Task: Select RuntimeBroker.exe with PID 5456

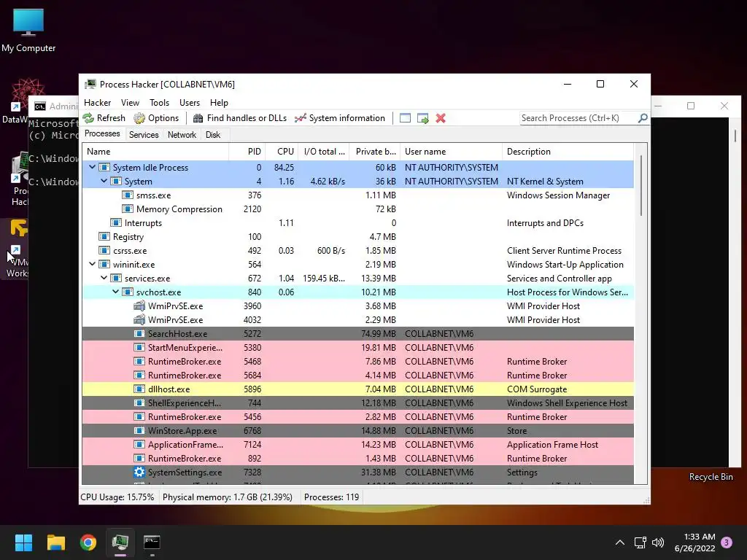Action: click(x=357, y=416)
